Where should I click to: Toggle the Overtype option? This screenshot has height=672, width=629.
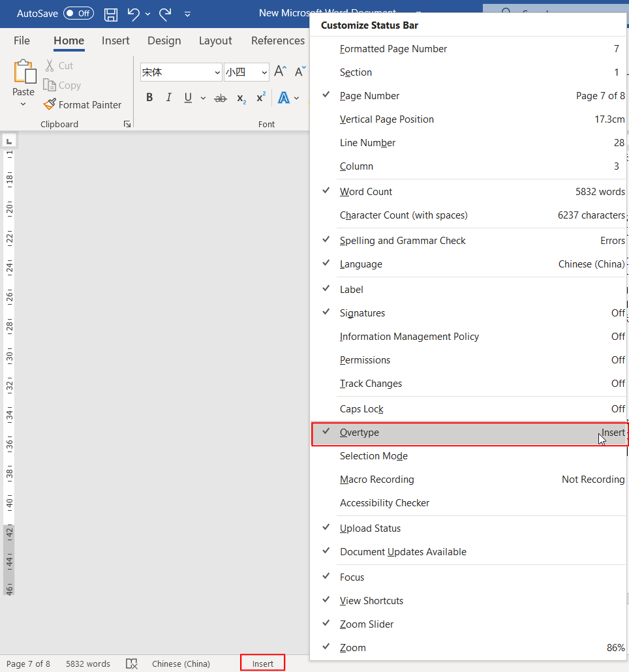(468, 433)
